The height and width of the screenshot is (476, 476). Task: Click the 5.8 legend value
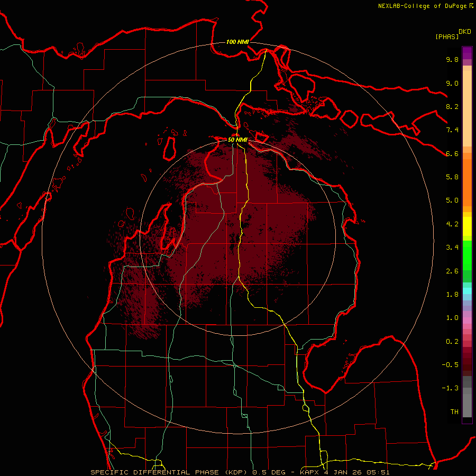(x=452, y=177)
